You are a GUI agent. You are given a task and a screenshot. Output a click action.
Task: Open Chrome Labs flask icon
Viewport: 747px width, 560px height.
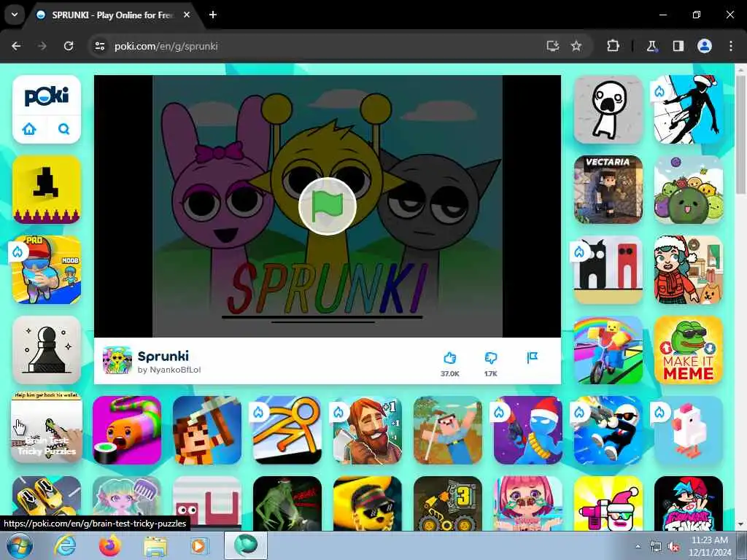pos(651,46)
